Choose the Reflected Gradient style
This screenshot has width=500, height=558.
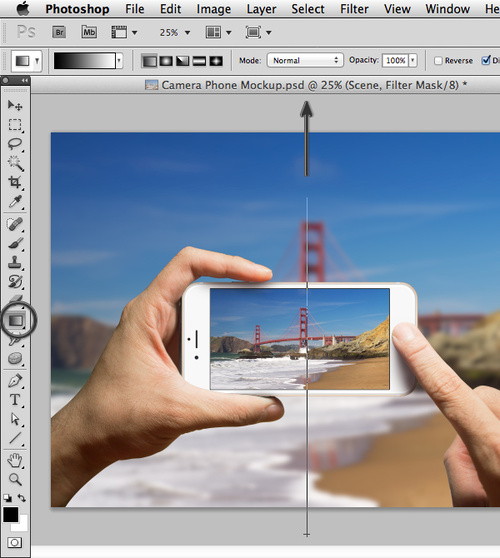[199, 61]
